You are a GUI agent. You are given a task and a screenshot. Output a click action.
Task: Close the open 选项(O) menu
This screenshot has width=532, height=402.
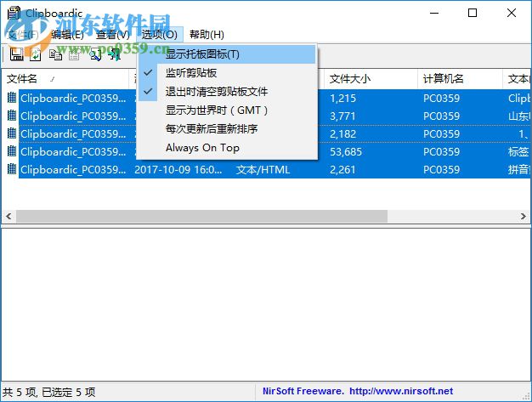click(x=160, y=35)
